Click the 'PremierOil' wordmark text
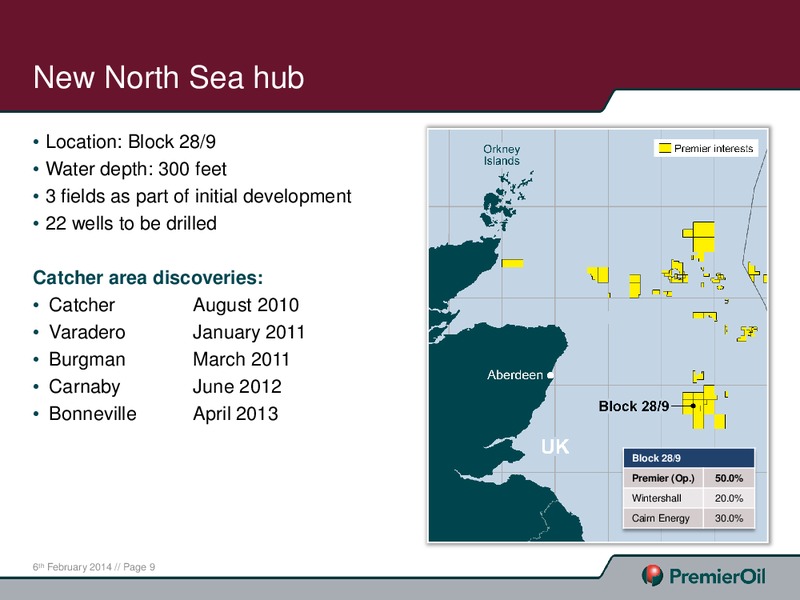 717,577
